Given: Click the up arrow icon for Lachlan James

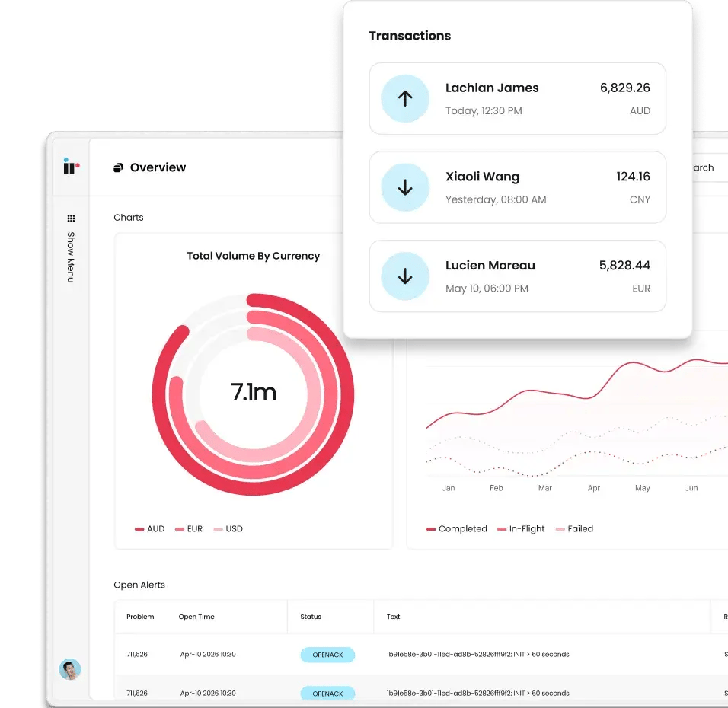Looking at the screenshot, I should [x=405, y=98].
